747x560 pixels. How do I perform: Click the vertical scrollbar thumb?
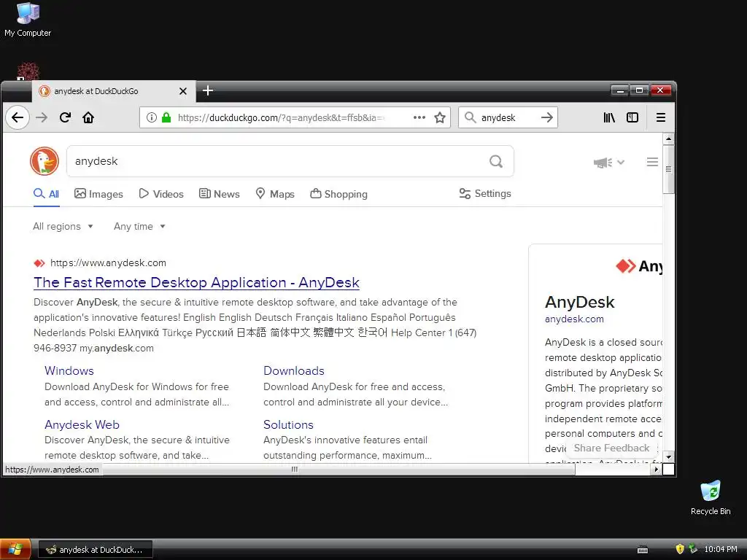668,169
